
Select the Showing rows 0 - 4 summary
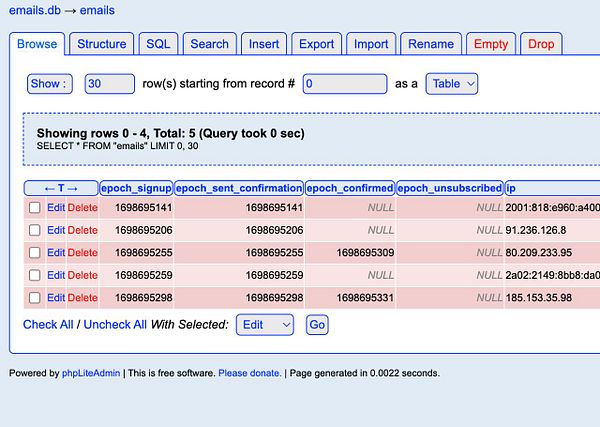(171, 133)
